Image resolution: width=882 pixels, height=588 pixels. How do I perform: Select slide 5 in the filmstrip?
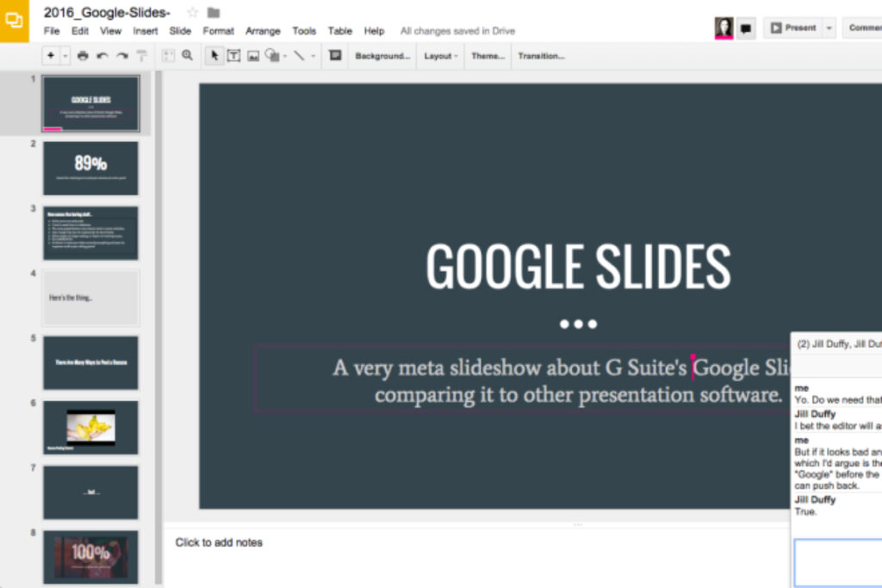[x=90, y=362]
